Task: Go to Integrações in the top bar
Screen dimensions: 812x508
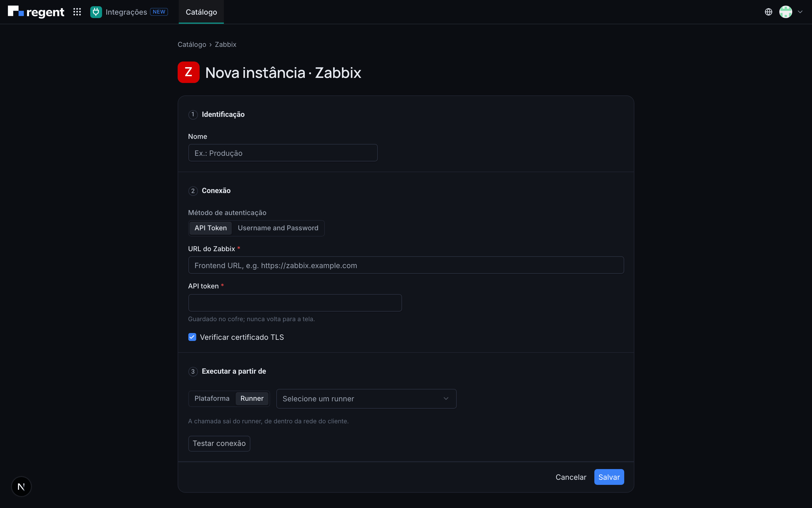Action: pyautogui.click(x=126, y=12)
